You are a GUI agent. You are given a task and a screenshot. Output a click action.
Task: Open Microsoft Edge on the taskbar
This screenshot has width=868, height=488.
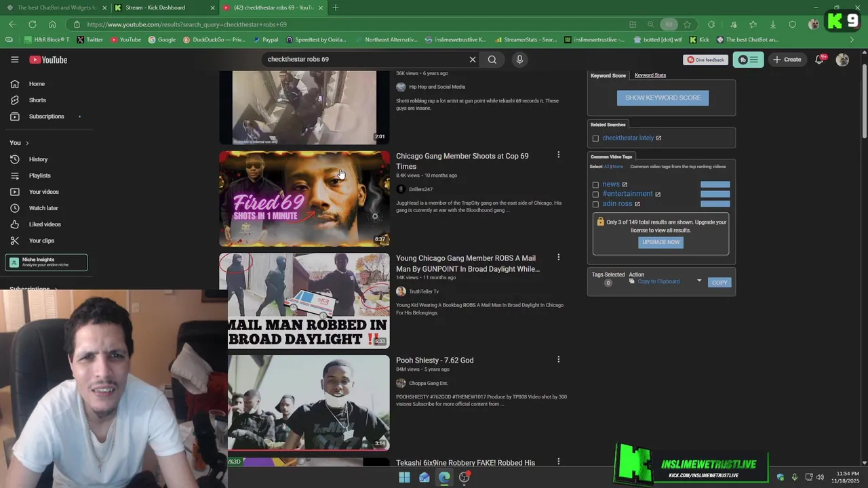[444, 477]
